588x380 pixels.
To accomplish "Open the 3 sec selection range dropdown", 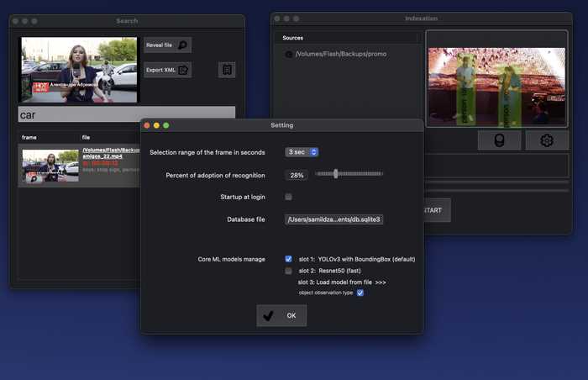I will point(302,152).
